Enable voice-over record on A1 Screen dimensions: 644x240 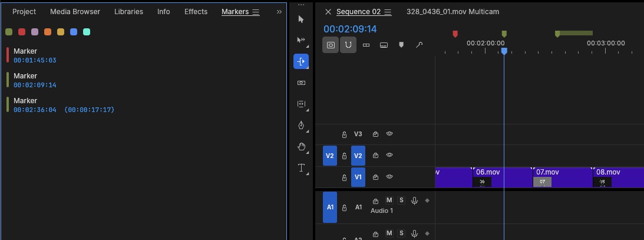pos(414,200)
